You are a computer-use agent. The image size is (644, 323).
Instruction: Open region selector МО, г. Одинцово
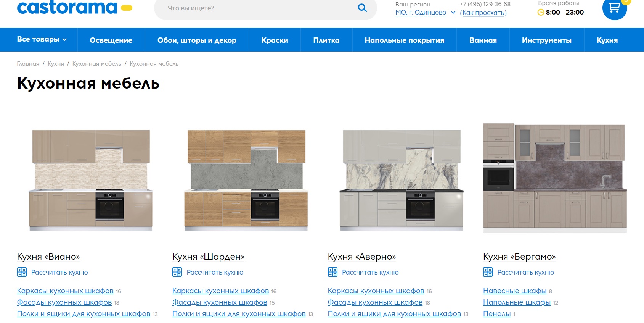pos(421,13)
